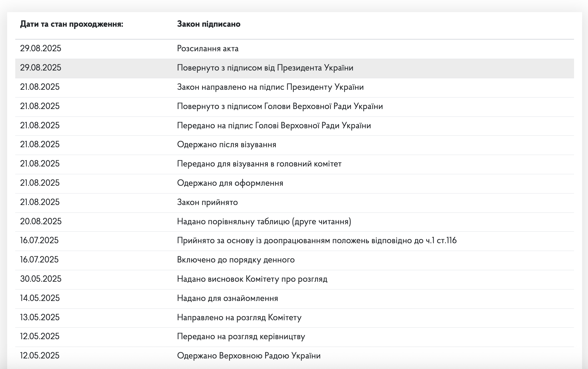The height and width of the screenshot is (369, 588).
Task: Select «Закон направлено на підпис Президенту України»
Action: (270, 87)
